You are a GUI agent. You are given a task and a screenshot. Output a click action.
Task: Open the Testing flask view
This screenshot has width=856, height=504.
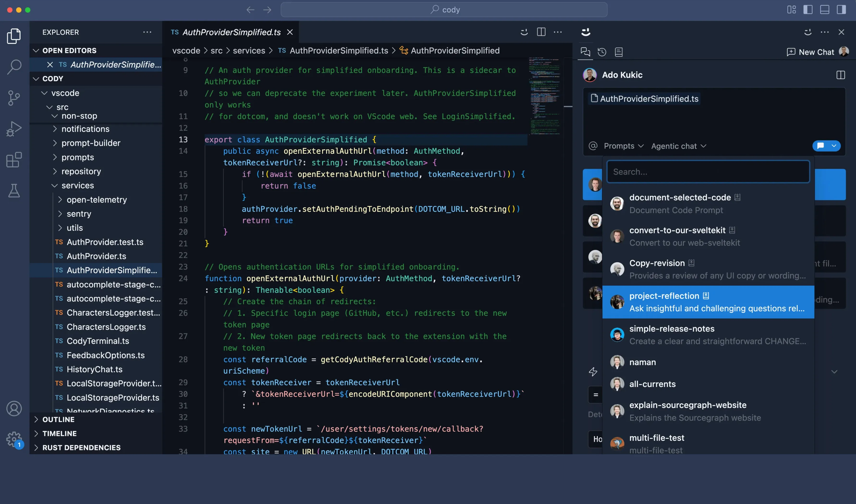tap(14, 191)
